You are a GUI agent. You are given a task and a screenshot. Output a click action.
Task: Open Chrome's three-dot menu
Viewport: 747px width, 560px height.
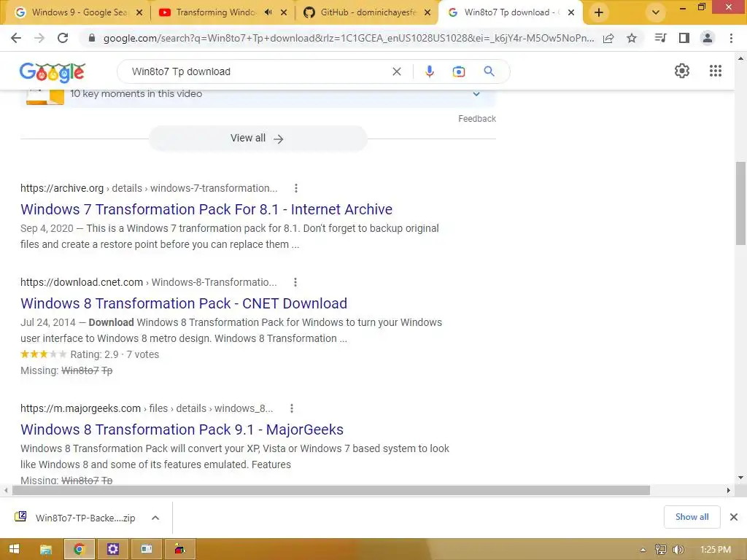coord(731,38)
